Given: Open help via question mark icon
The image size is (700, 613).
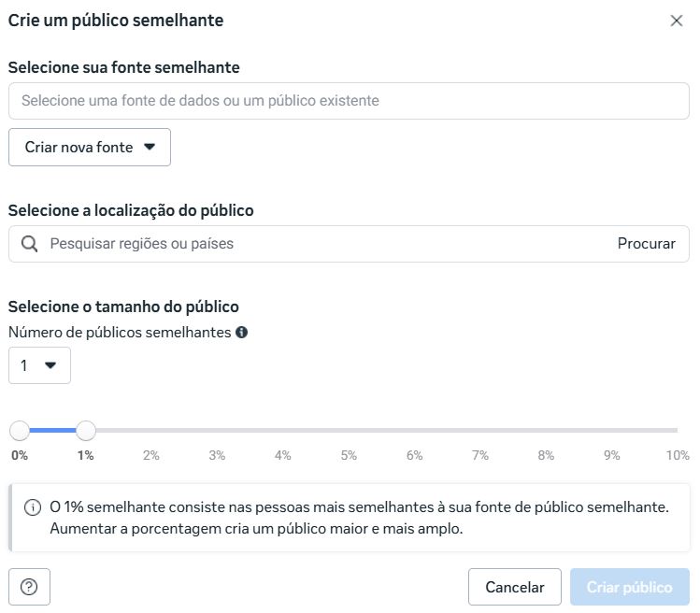Looking at the screenshot, I should pos(29,588).
